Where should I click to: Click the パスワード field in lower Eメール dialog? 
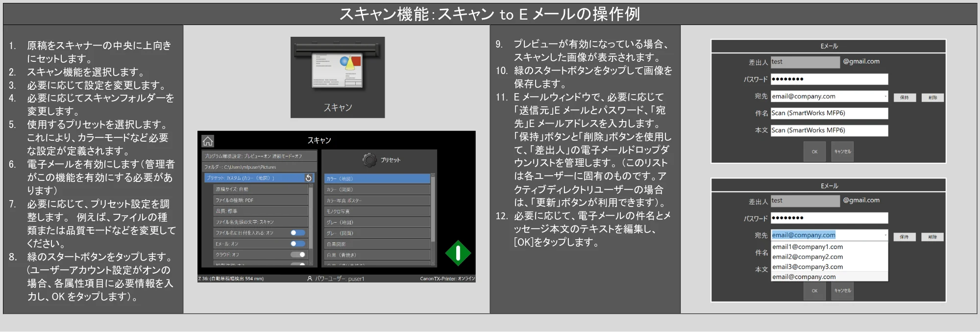pos(829,218)
